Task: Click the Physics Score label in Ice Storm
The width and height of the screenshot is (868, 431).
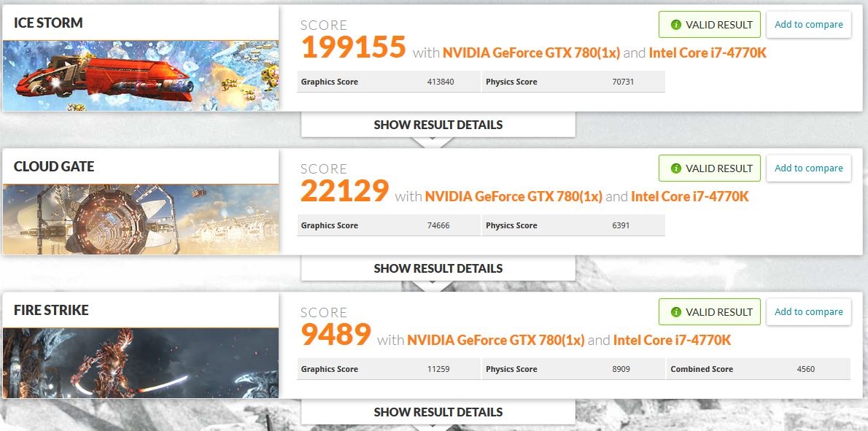Action: tap(511, 82)
